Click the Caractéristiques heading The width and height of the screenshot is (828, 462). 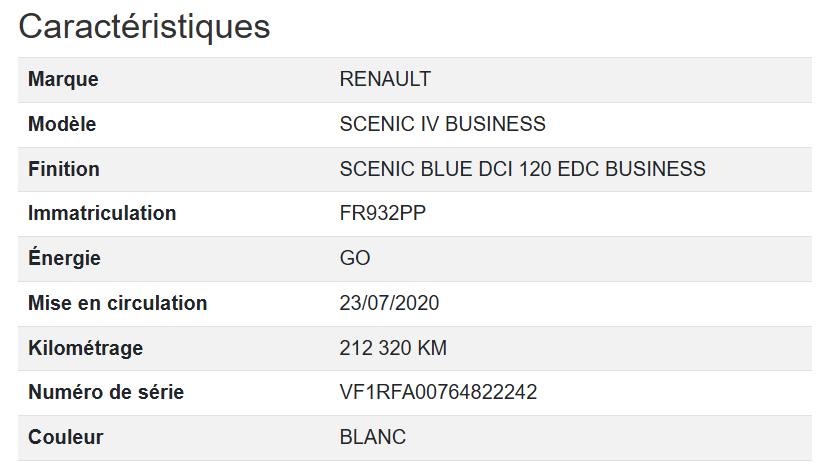(144, 26)
